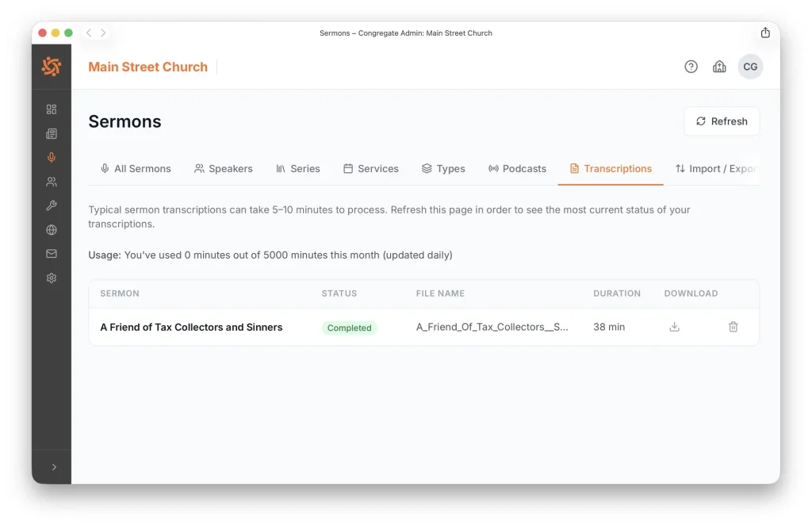Go forward with the right arrow

(103, 33)
